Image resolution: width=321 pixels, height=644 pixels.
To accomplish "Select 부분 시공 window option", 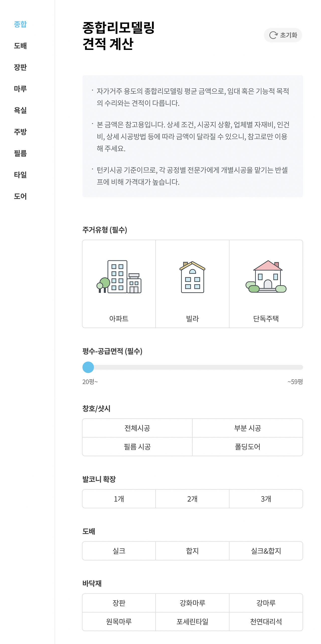I will [248, 428].
